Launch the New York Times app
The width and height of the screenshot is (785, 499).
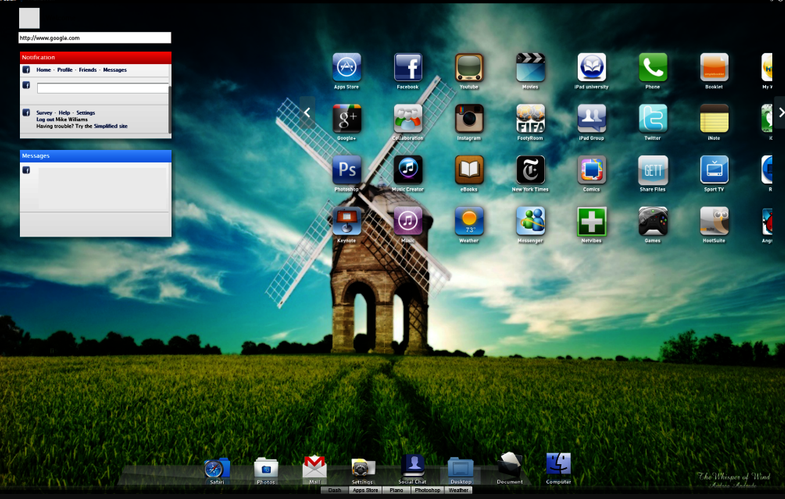(530, 170)
